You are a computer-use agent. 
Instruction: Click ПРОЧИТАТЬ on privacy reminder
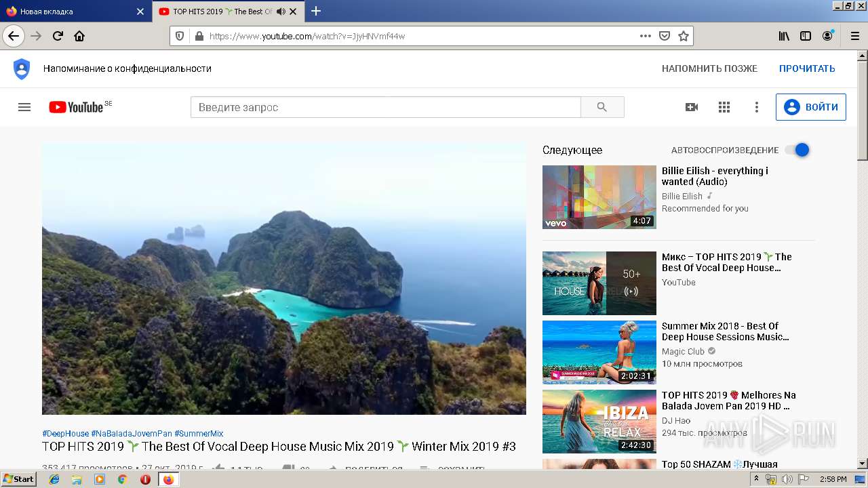click(x=807, y=68)
